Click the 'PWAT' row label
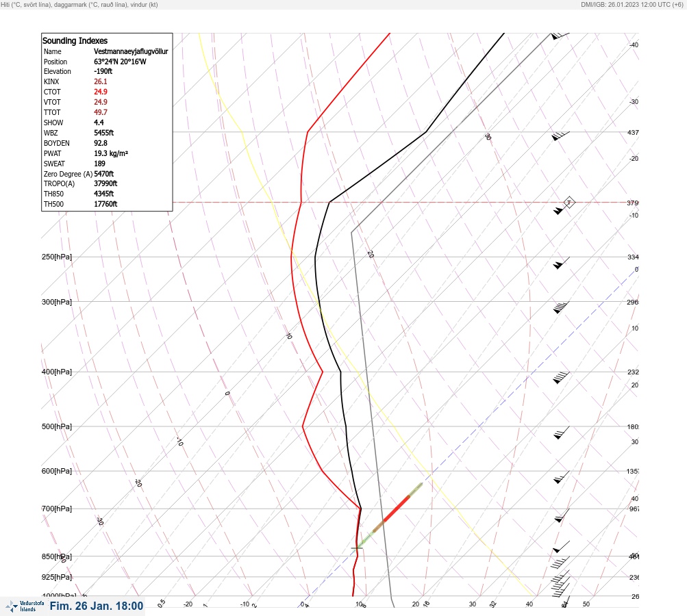 pyautogui.click(x=52, y=153)
